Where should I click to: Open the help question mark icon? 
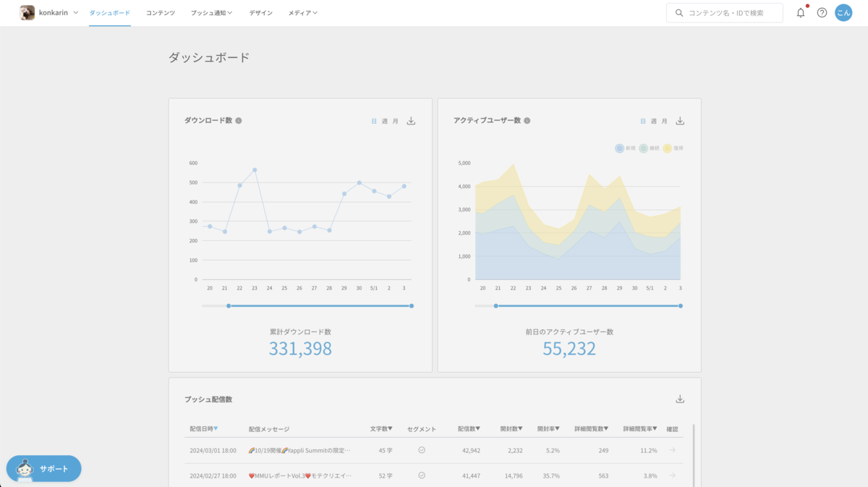(x=822, y=12)
